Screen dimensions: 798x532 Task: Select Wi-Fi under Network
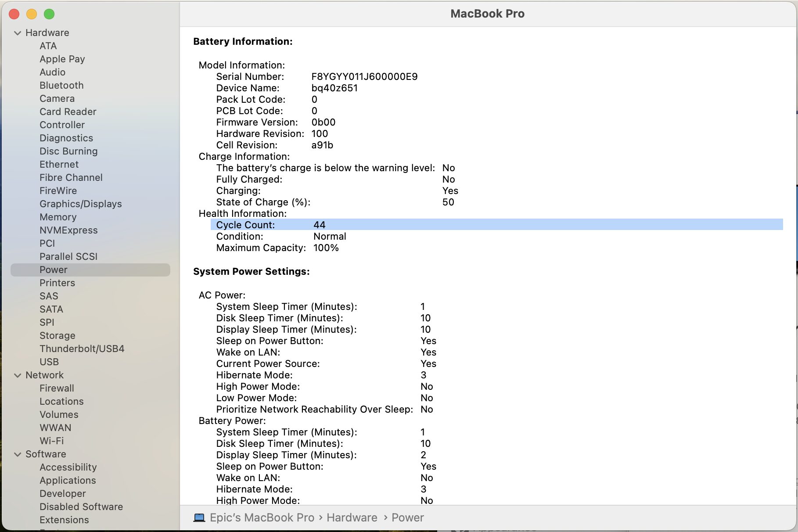coord(51,441)
